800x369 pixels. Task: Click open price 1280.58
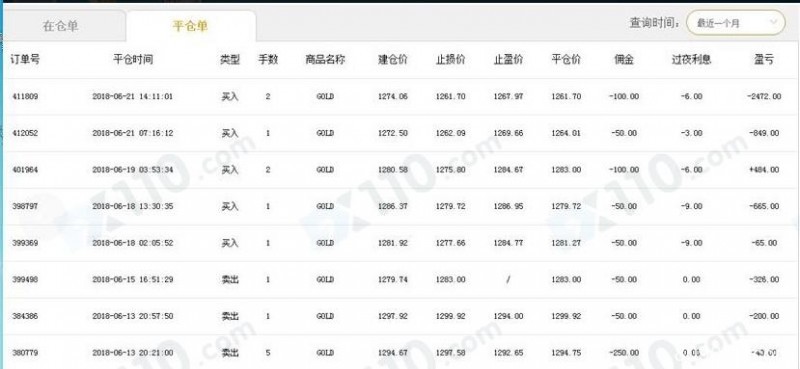[x=393, y=169]
